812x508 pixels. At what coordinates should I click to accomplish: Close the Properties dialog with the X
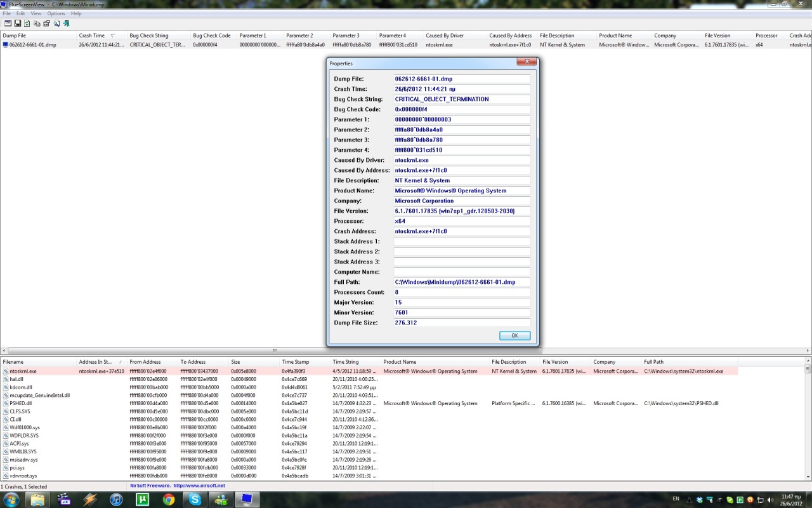[x=526, y=62]
